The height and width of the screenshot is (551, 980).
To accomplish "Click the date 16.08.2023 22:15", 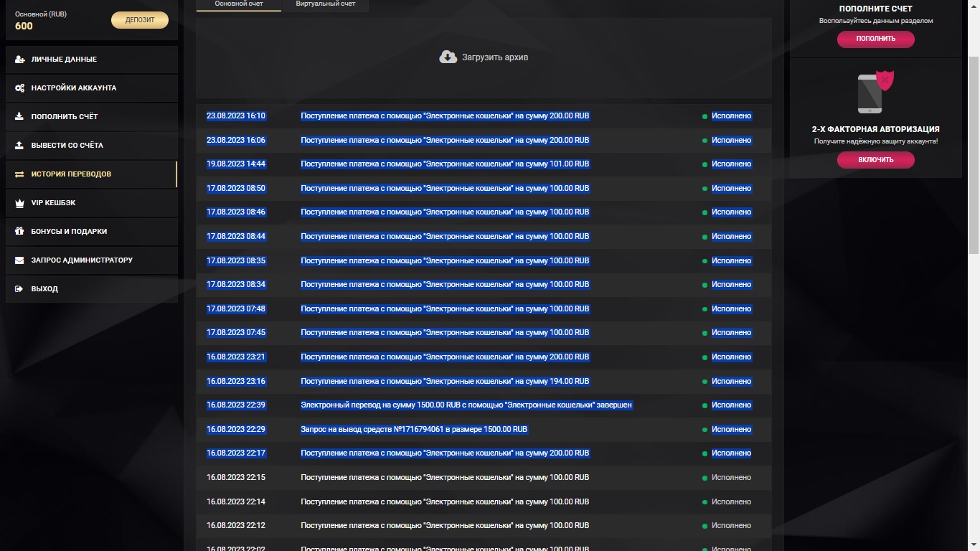I will click(x=236, y=478).
